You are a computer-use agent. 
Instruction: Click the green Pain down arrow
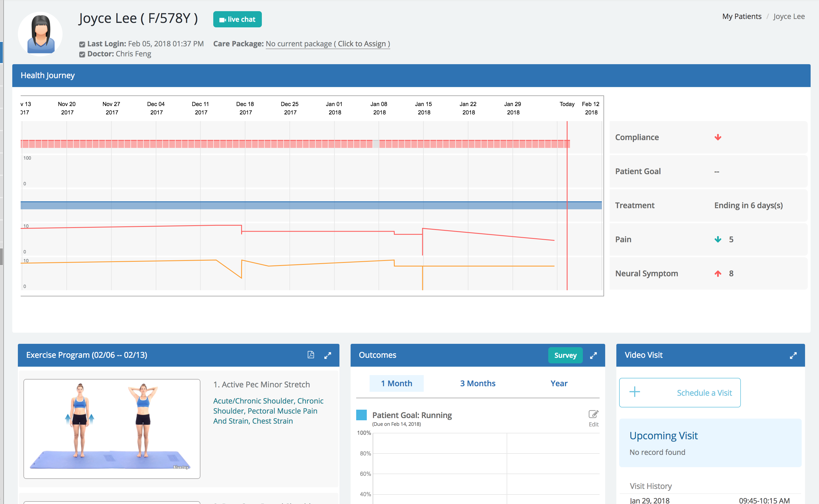718,239
